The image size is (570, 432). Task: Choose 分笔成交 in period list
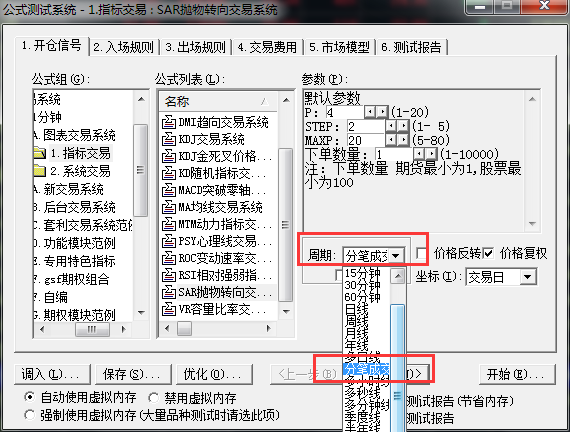[366, 369]
